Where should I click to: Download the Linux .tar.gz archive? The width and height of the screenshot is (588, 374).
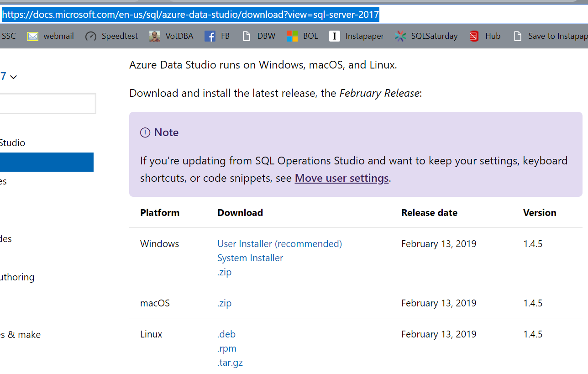(x=230, y=363)
